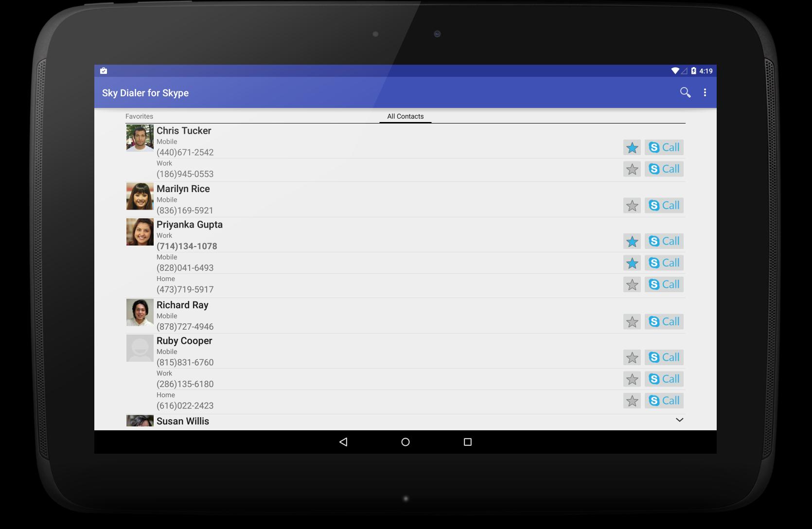Tap the 4:19 clock in status bar
The width and height of the screenshot is (812, 529).
pos(706,71)
